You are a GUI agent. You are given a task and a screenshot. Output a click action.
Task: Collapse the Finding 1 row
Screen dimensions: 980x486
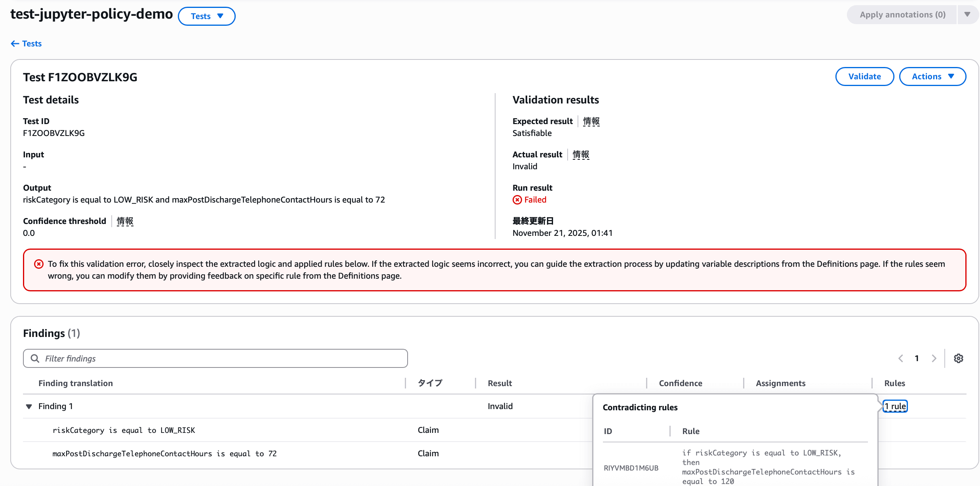[x=29, y=406]
